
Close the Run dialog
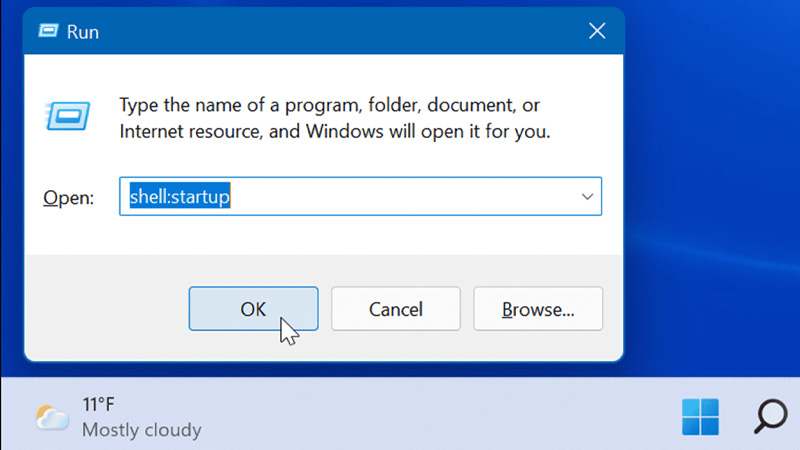point(597,31)
